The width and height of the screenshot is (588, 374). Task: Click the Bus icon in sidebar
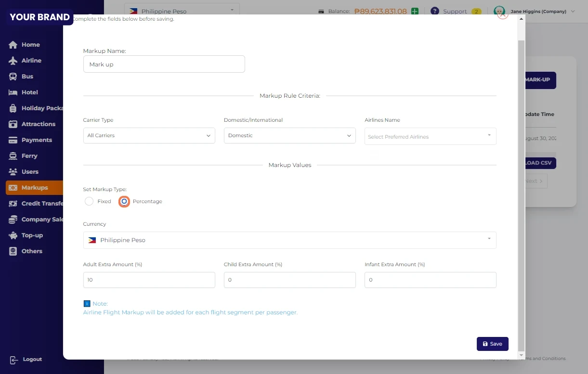13,77
